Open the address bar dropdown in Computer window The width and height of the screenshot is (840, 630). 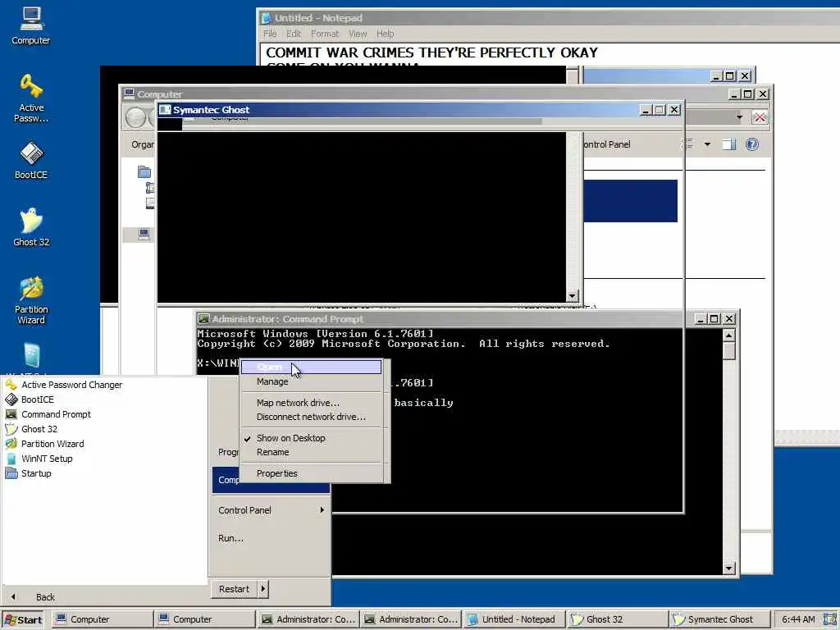(739, 117)
